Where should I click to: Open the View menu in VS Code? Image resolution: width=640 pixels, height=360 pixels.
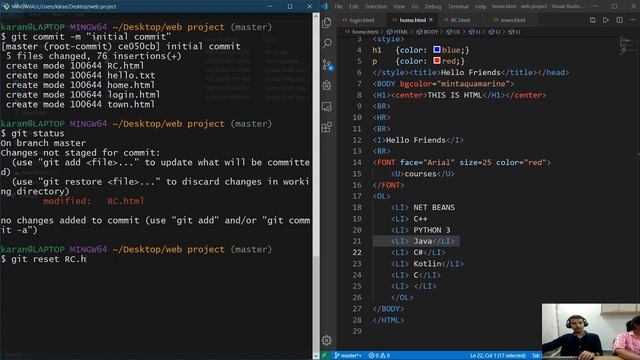click(x=399, y=7)
